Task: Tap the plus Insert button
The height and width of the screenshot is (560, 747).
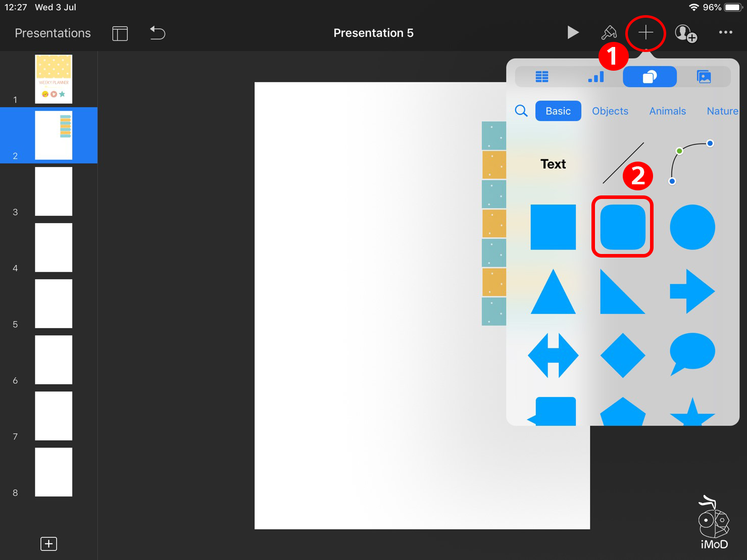Action: tap(645, 33)
